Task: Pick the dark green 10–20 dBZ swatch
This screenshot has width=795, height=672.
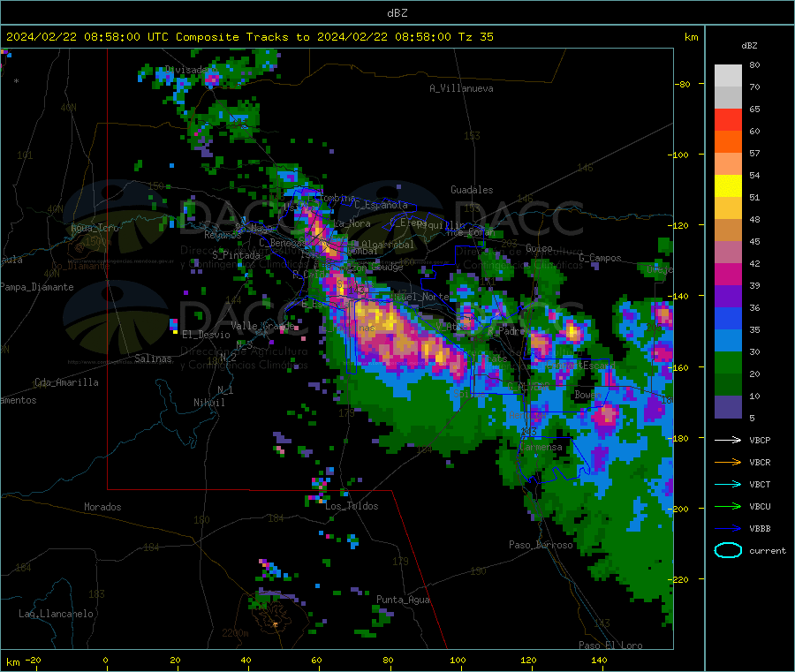Action: (728, 385)
